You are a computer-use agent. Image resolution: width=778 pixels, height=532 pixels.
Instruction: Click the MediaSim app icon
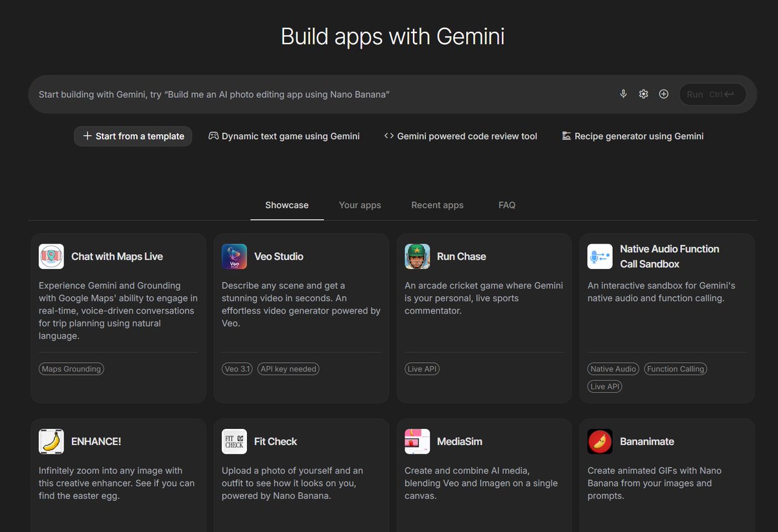click(417, 441)
